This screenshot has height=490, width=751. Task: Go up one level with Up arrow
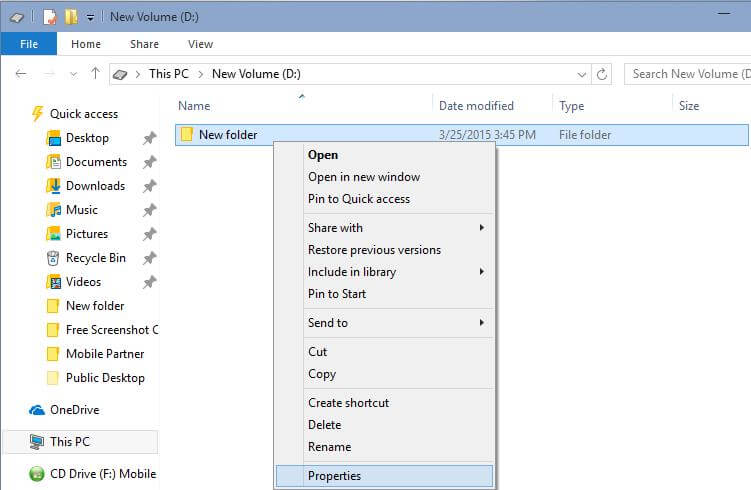[95, 73]
